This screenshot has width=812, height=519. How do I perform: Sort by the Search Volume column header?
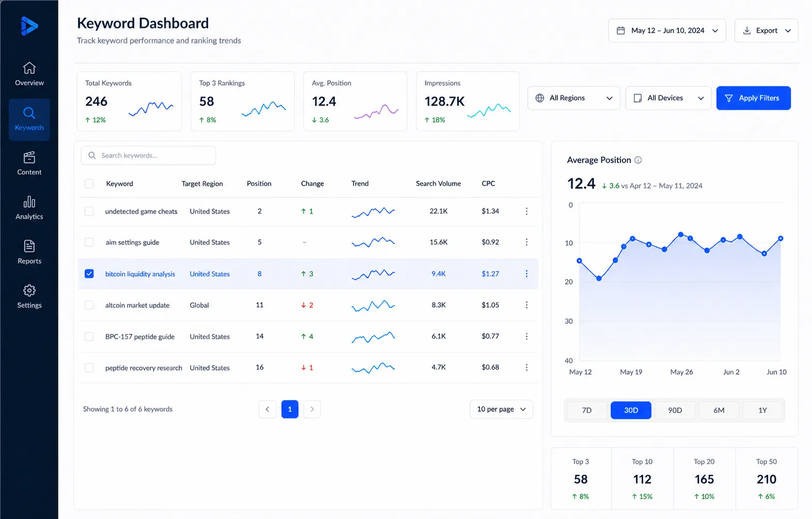pyautogui.click(x=438, y=184)
